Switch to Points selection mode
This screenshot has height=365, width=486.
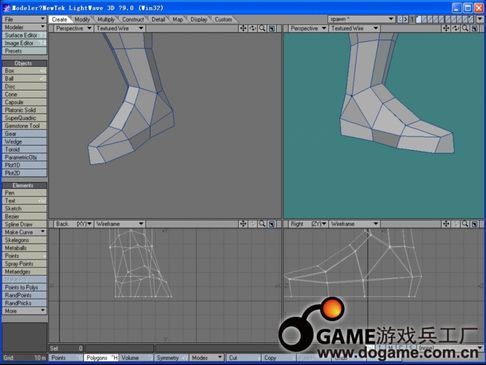pos(66,358)
